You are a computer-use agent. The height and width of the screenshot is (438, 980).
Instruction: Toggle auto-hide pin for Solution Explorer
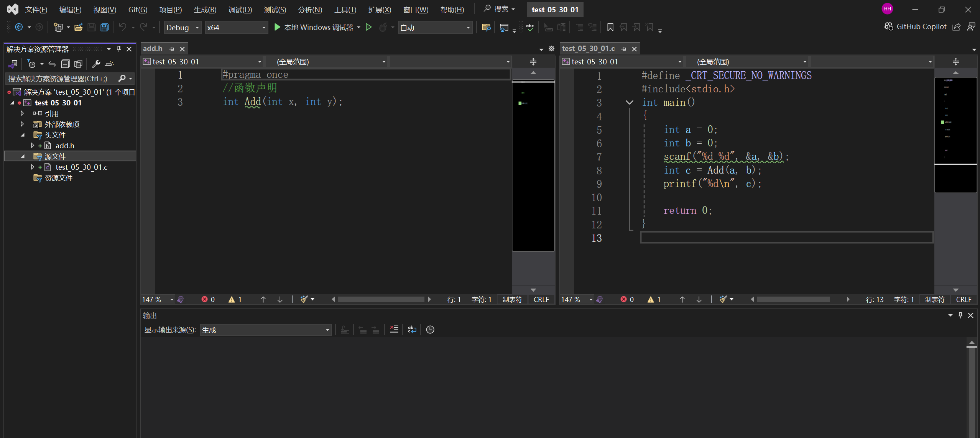pos(119,49)
